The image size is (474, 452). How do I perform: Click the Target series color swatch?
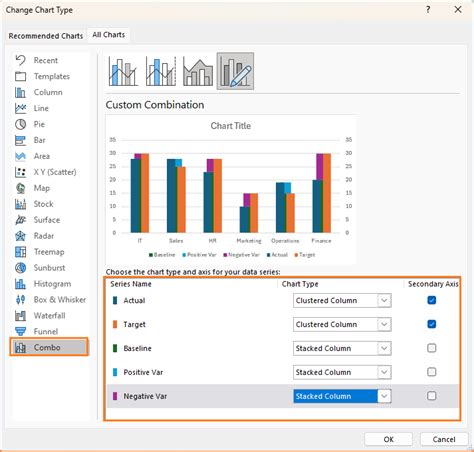click(x=115, y=324)
